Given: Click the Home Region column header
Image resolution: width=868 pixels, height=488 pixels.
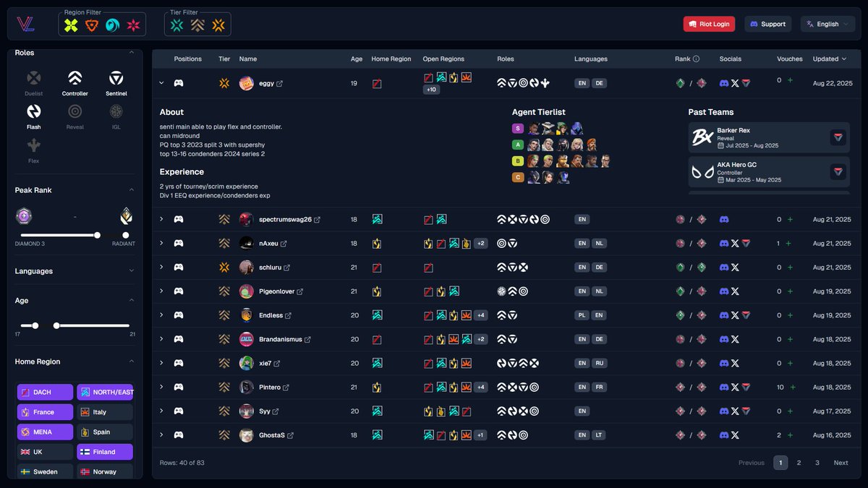Looking at the screenshot, I should point(391,59).
